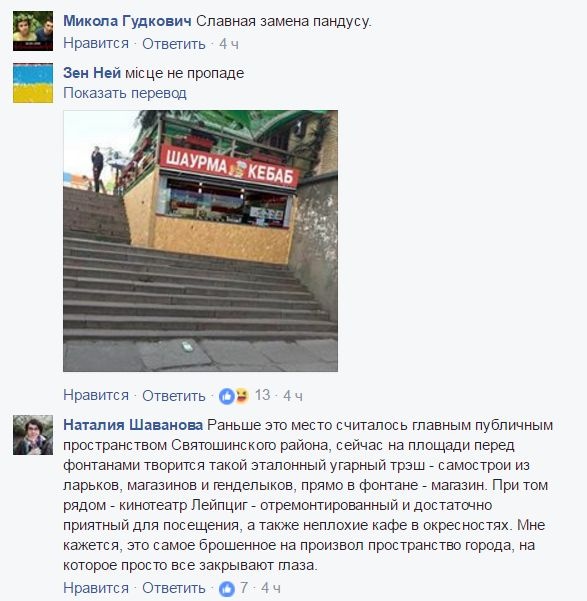Viewport: 587px width, 601px height.
Task: Open the 13 reactions count list
Action: point(263,395)
